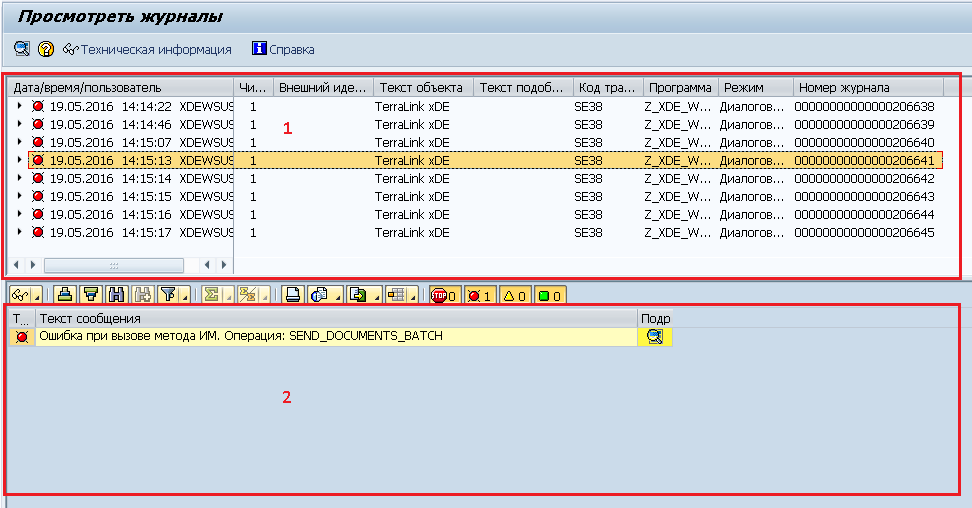Click the set filter funnel icon
Image resolution: width=972 pixels, height=508 pixels.
coord(169,295)
